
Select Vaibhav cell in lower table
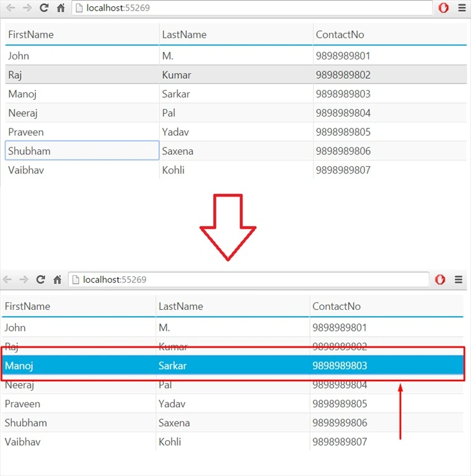(79, 442)
